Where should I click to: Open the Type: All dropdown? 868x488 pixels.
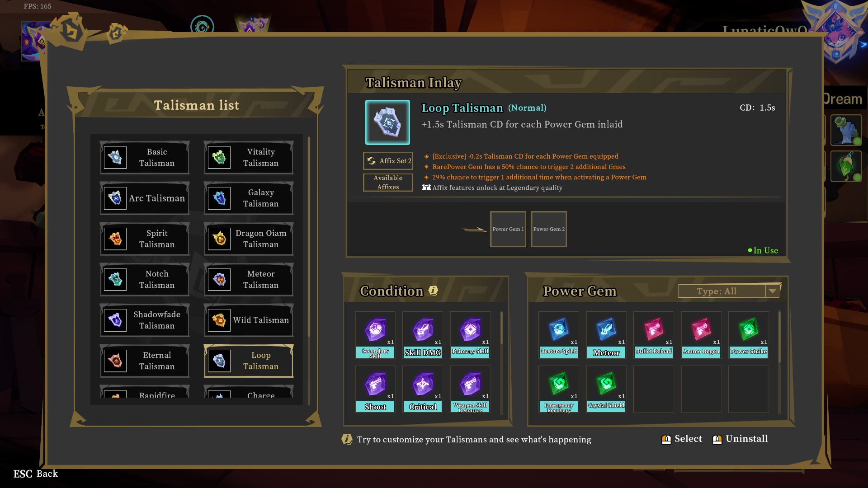729,291
